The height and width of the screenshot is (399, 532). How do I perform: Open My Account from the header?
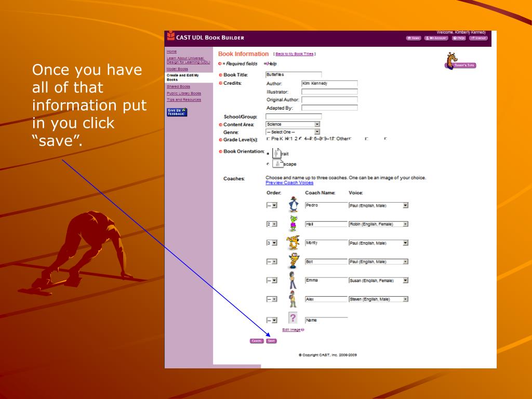point(436,38)
